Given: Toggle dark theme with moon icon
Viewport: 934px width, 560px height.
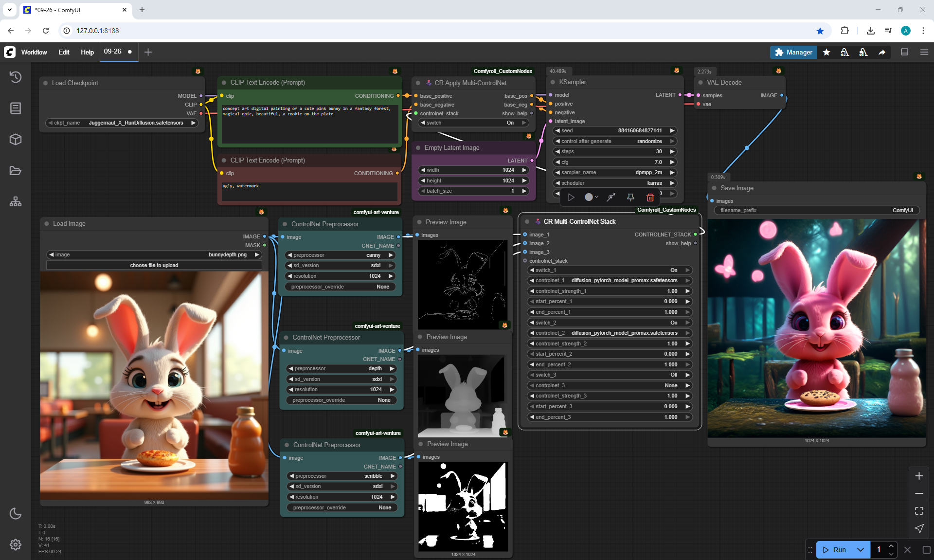Looking at the screenshot, I should [16, 513].
